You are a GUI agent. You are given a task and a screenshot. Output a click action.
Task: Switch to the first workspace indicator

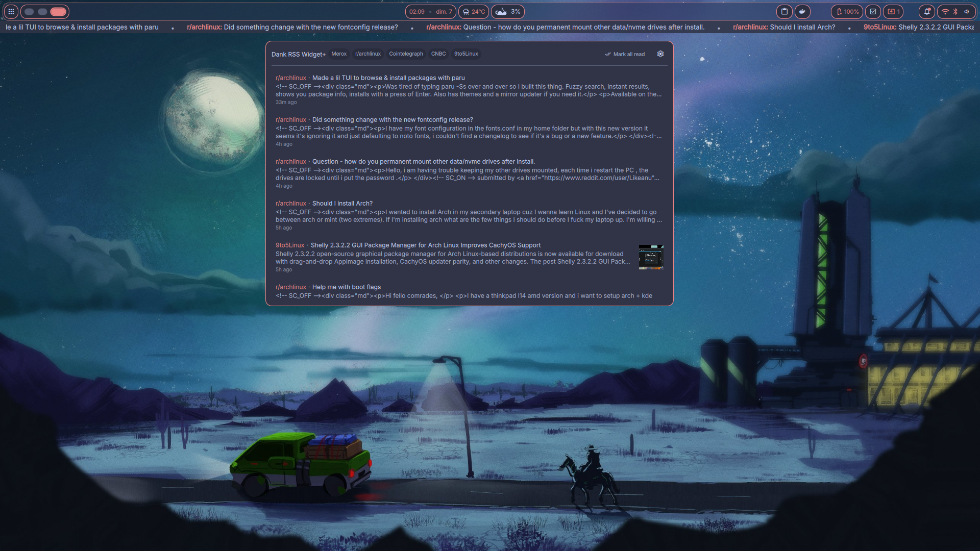[x=29, y=12]
